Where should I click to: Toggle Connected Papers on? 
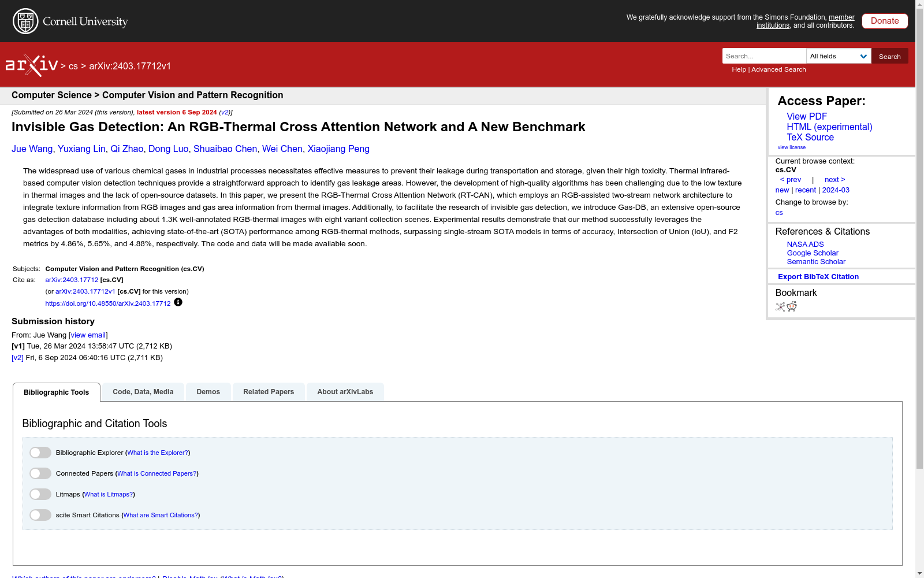pyautogui.click(x=40, y=473)
